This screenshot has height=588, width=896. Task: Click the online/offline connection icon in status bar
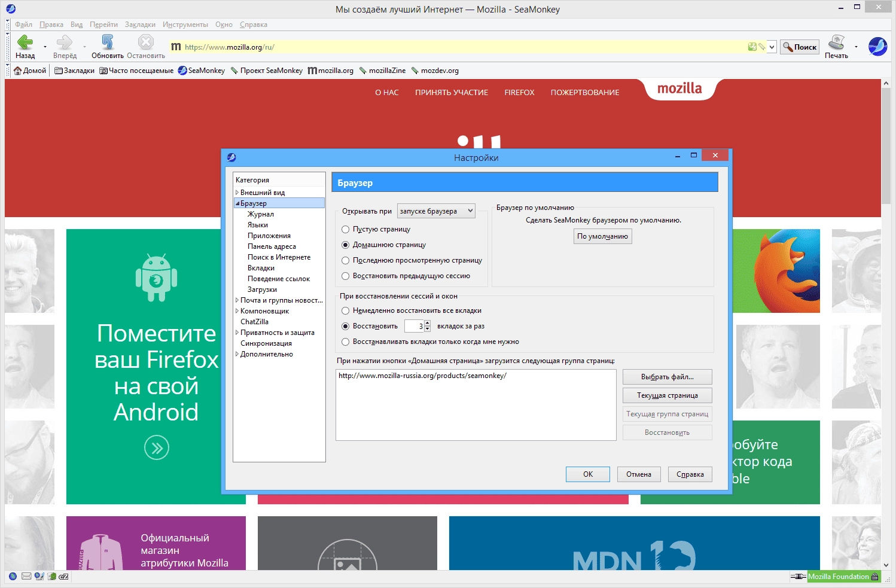[798, 577]
